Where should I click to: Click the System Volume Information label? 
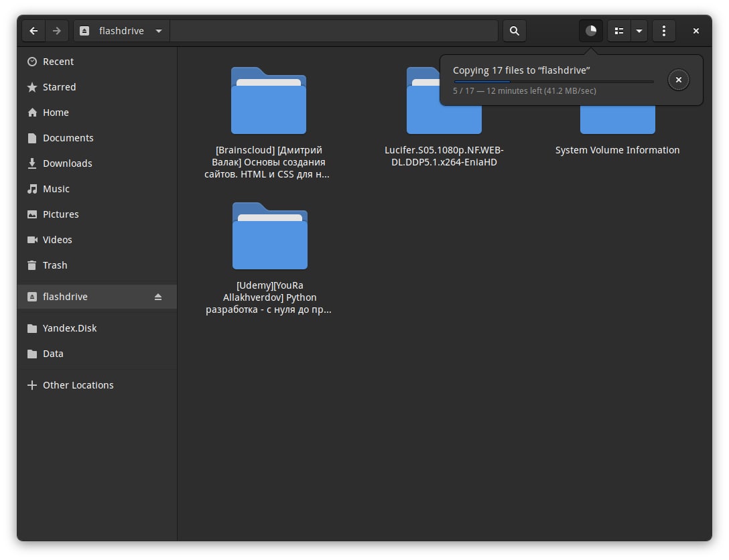pyautogui.click(x=617, y=150)
